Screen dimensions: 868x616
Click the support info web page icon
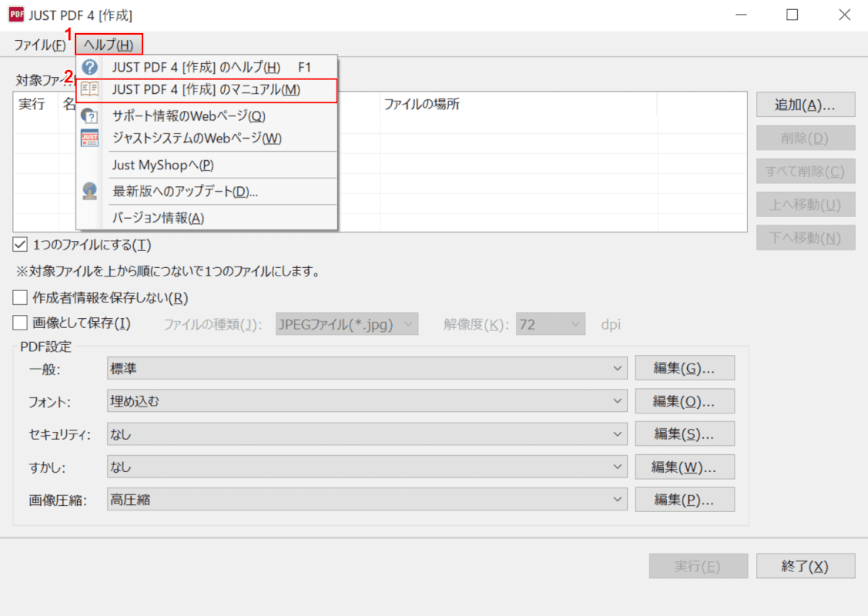(x=89, y=115)
